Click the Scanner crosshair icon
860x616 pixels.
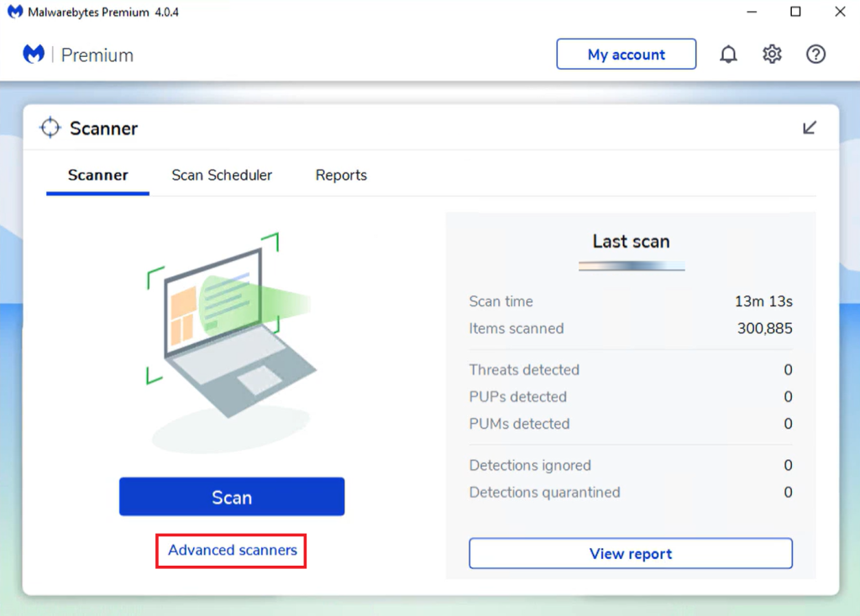(50, 127)
